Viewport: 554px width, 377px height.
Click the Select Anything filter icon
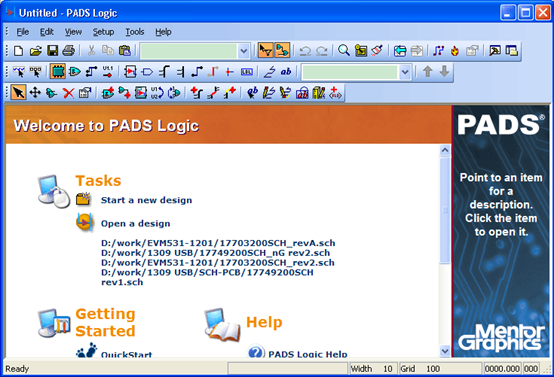tap(18, 72)
